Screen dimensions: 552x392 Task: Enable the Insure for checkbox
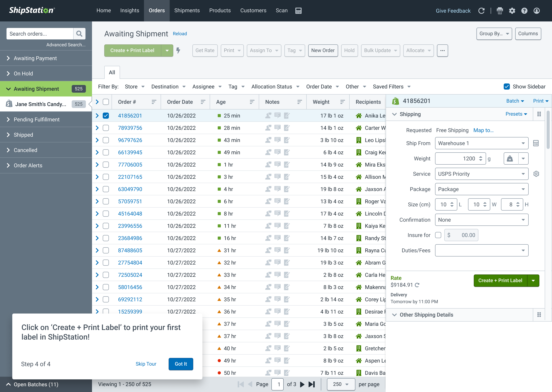tap(438, 235)
